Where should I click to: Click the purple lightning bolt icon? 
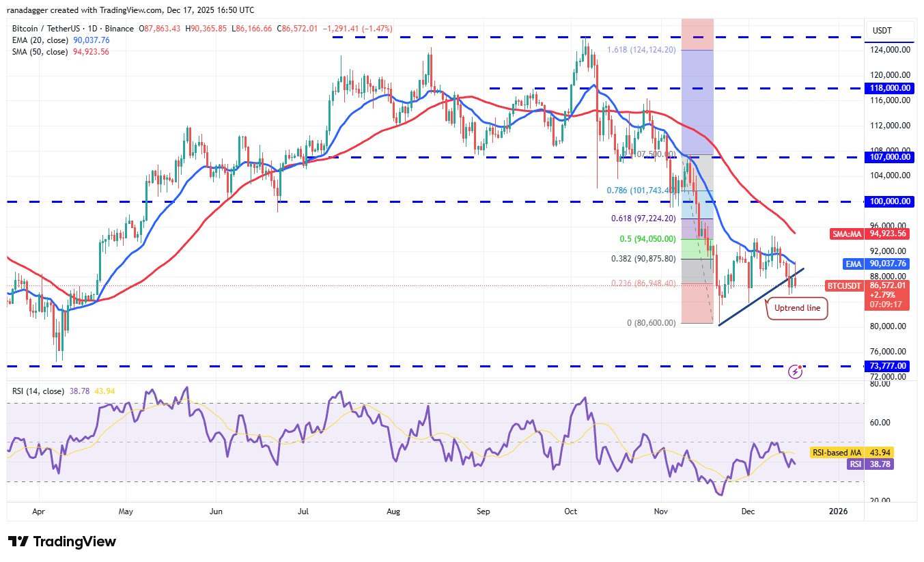(795, 371)
